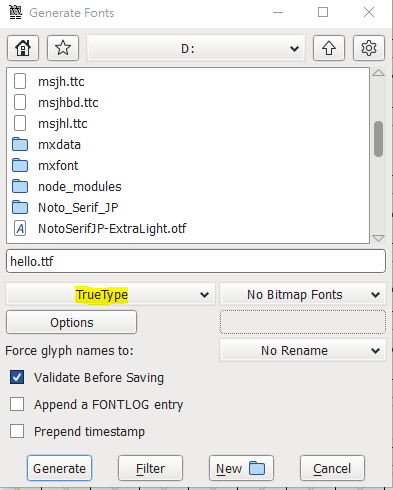The width and height of the screenshot is (393, 490).
Task: Open the Noto_Serif_JP folder
Action: (x=78, y=207)
